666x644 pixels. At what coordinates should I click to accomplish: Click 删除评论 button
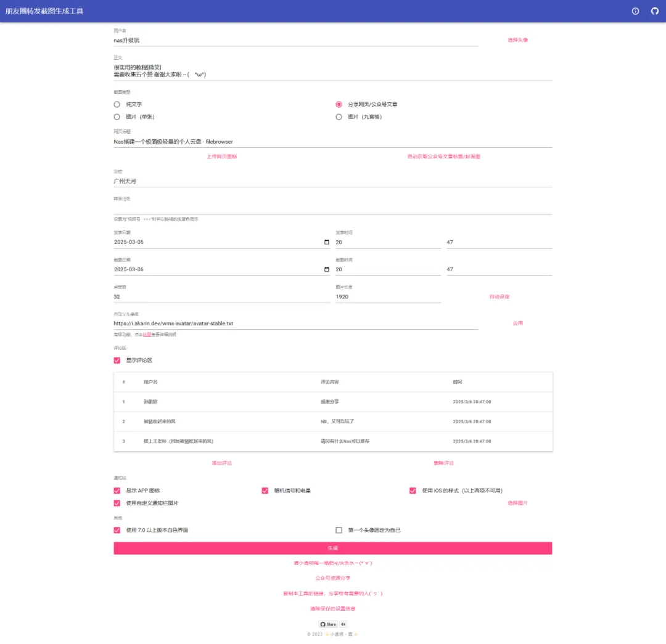443,463
